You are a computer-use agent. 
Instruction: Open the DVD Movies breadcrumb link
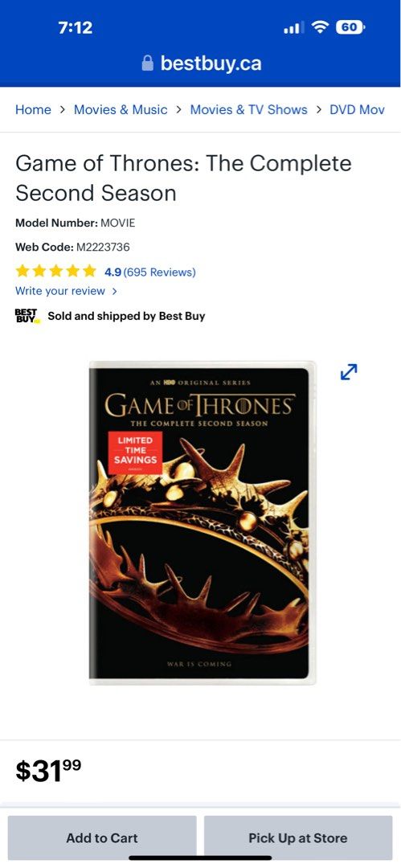(x=358, y=109)
